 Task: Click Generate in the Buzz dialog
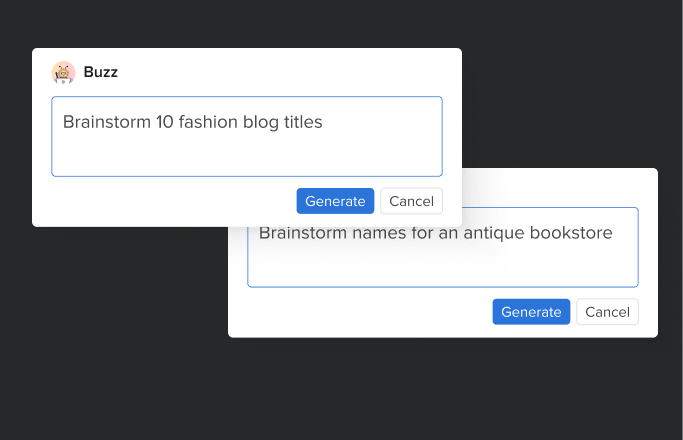pos(335,201)
